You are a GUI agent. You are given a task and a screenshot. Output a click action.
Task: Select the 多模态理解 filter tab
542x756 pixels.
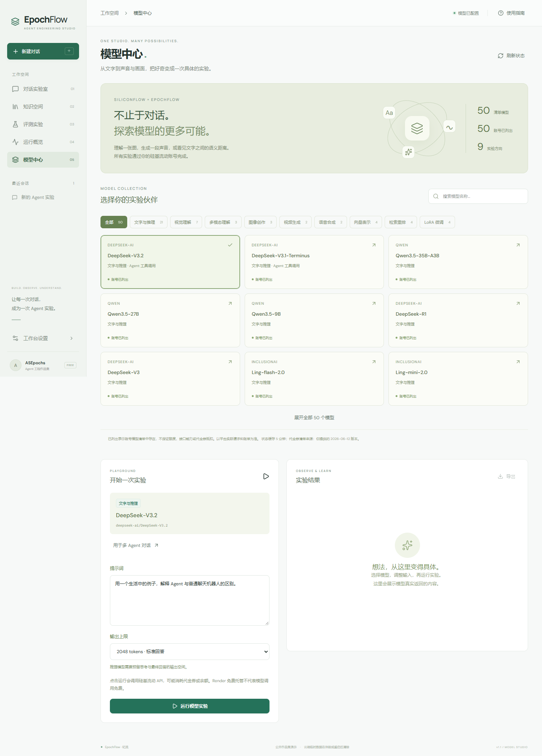(223, 222)
